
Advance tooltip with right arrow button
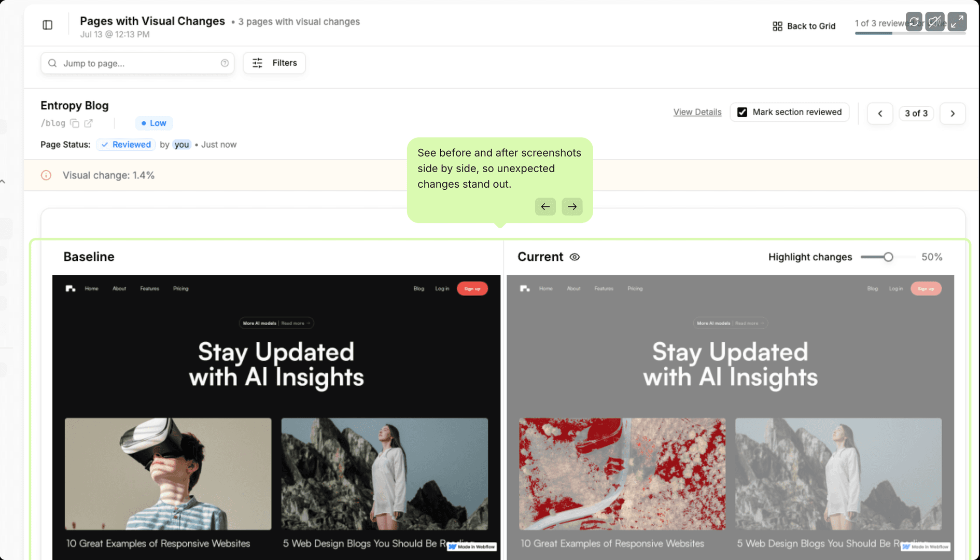(572, 206)
